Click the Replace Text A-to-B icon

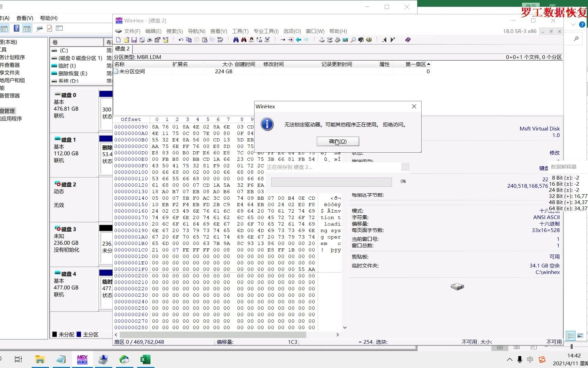tap(259, 40)
